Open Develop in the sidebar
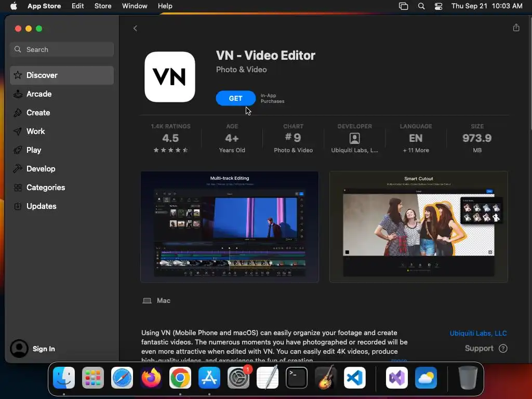Image resolution: width=532 pixels, height=399 pixels. tap(62, 169)
